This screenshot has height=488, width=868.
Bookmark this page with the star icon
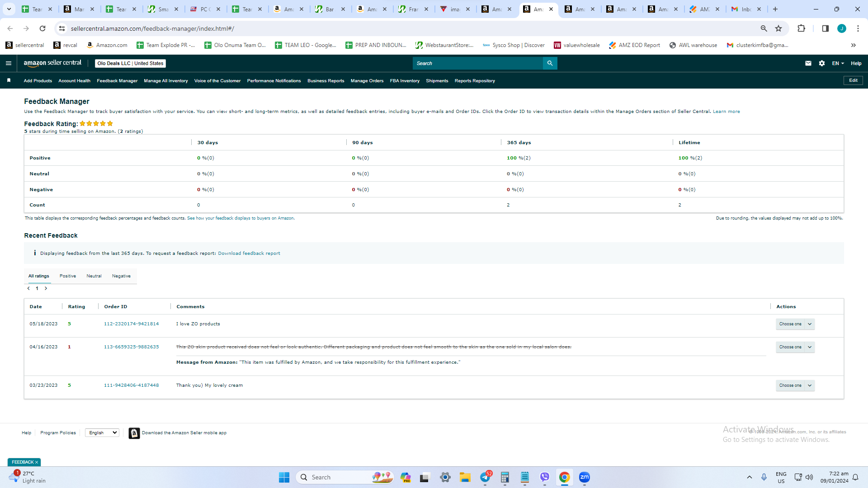coord(778,28)
